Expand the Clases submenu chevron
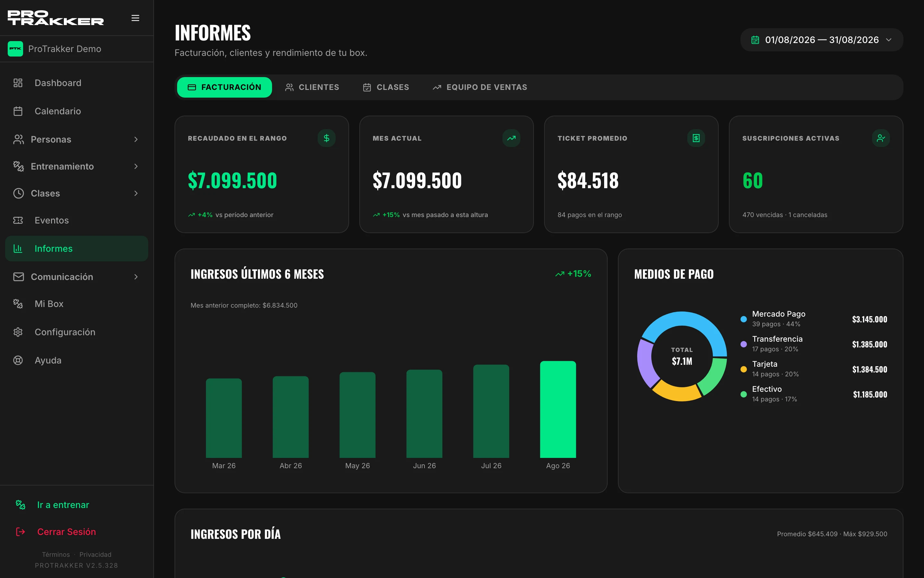Screen dimensions: 924x578 pos(136,193)
